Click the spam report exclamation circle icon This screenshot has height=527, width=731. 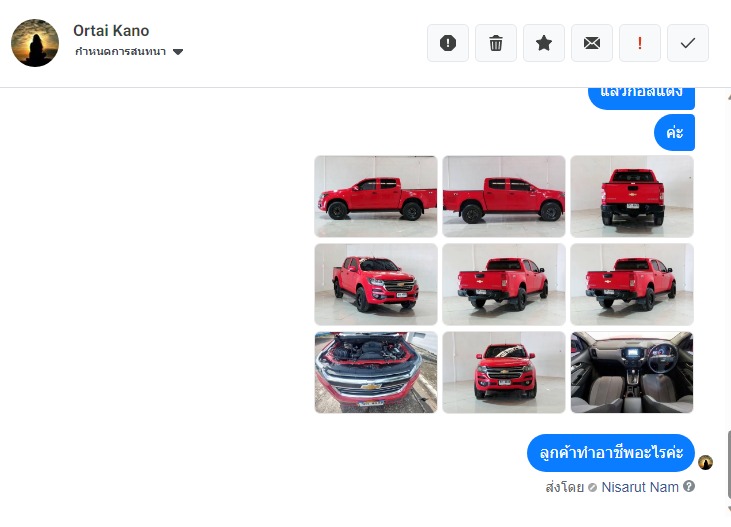point(448,43)
